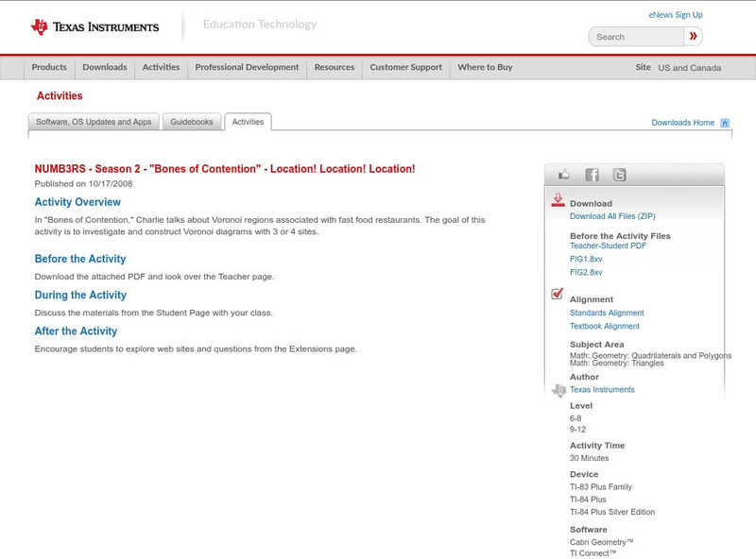
Task: Go to Downloads Home link
Action: (682, 123)
